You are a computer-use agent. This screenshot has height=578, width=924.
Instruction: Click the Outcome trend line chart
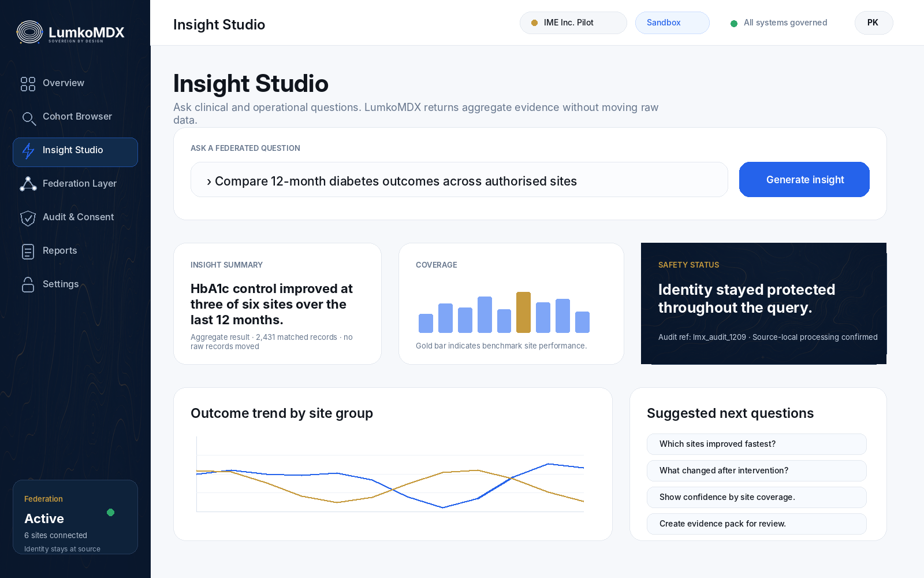[x=390, y=474]
